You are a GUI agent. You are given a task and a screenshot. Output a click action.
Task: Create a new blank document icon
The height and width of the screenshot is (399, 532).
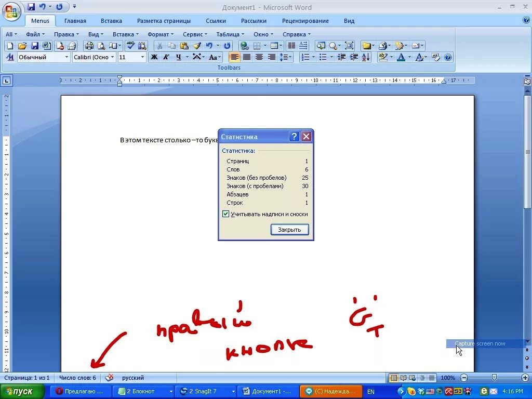click(10, 46)
